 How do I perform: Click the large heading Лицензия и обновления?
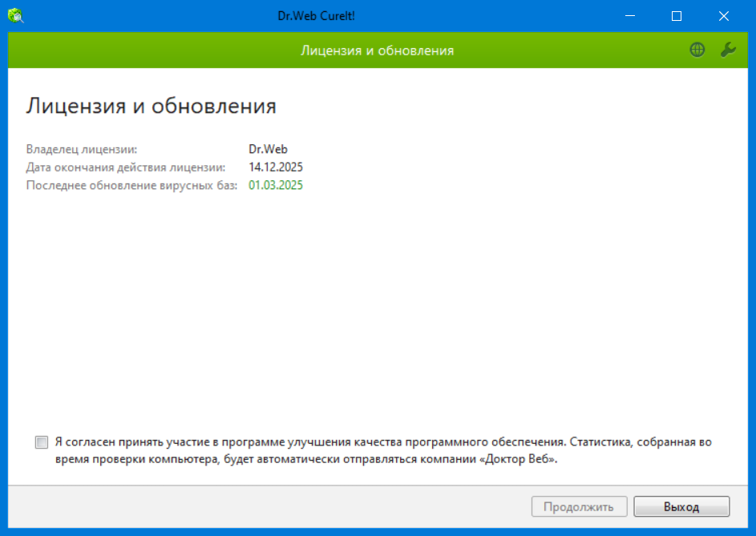[x=151, y=106]
